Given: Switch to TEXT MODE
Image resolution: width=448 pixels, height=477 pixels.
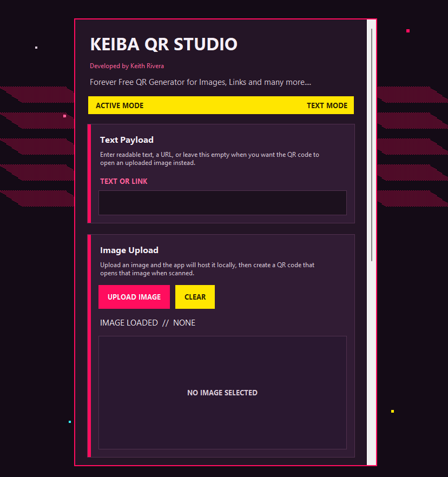Looking at the screenshot, I should (x=327, y=105).
